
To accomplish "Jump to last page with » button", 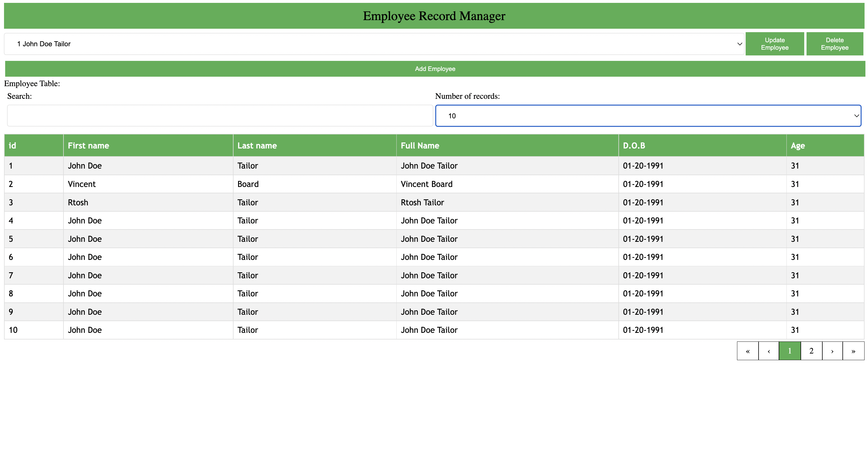I will pos(854,351).
